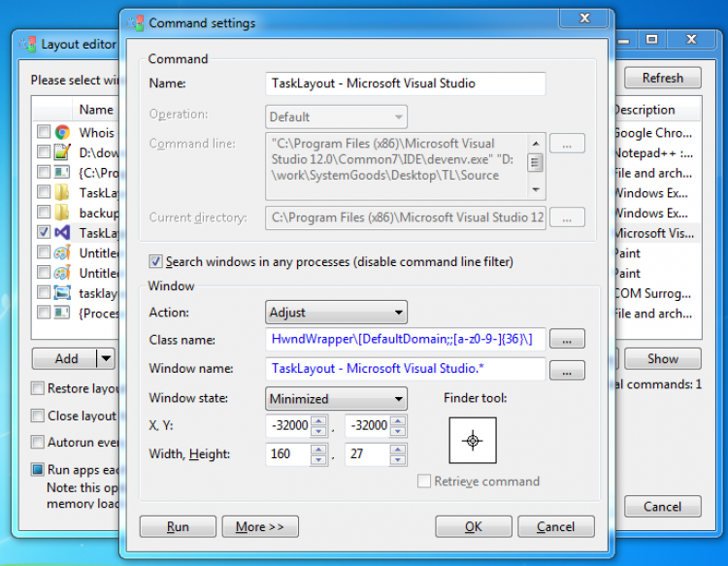This screenshot has height=566, width=728.
Task: Toggle Run apps checkbox in Layout editor
Action: tap(38, 470)
